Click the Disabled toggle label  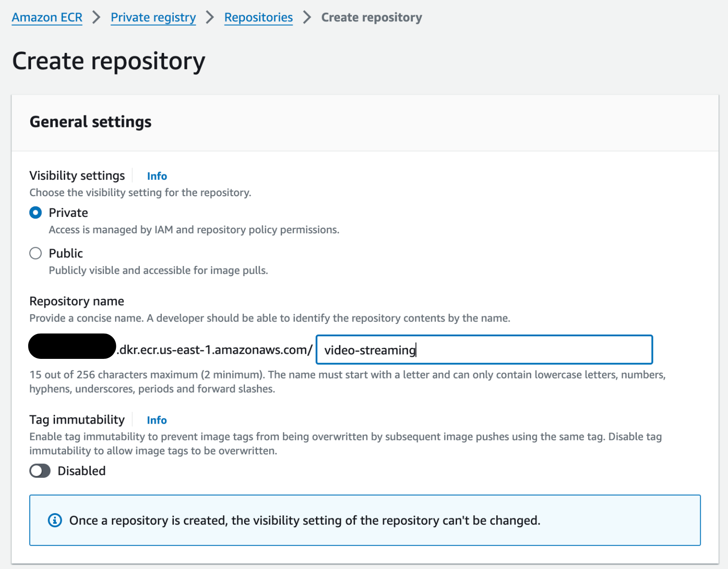tap(81, 471)
